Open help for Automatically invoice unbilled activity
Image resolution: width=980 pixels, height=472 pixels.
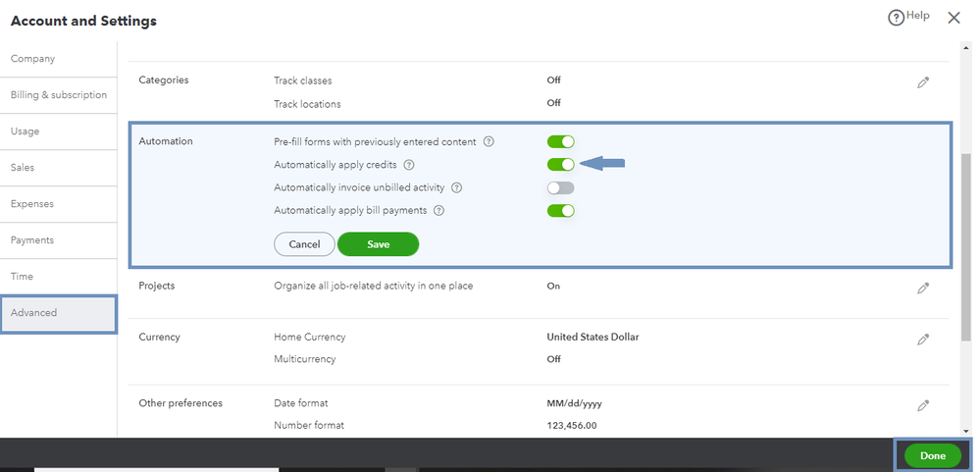pos(456,187)
